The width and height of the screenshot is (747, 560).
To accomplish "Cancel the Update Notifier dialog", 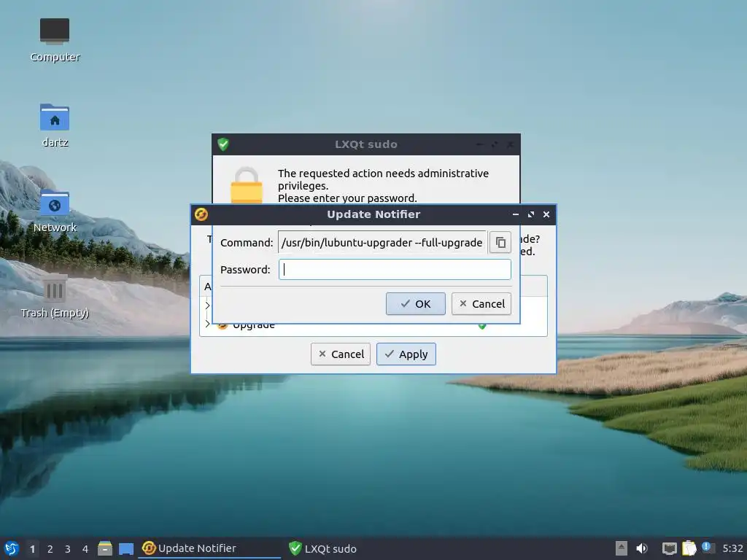I will (340, 354).
